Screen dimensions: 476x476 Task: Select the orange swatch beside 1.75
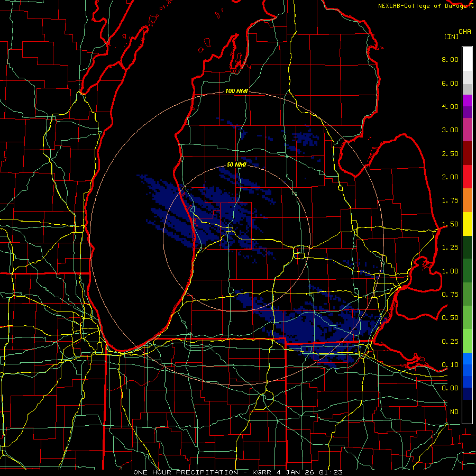point(467,200)
